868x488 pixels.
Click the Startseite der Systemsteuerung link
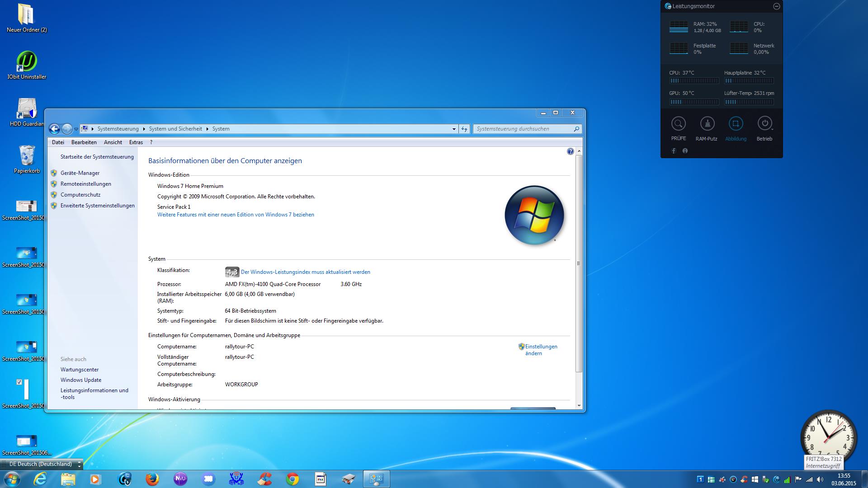pos(97,157)
